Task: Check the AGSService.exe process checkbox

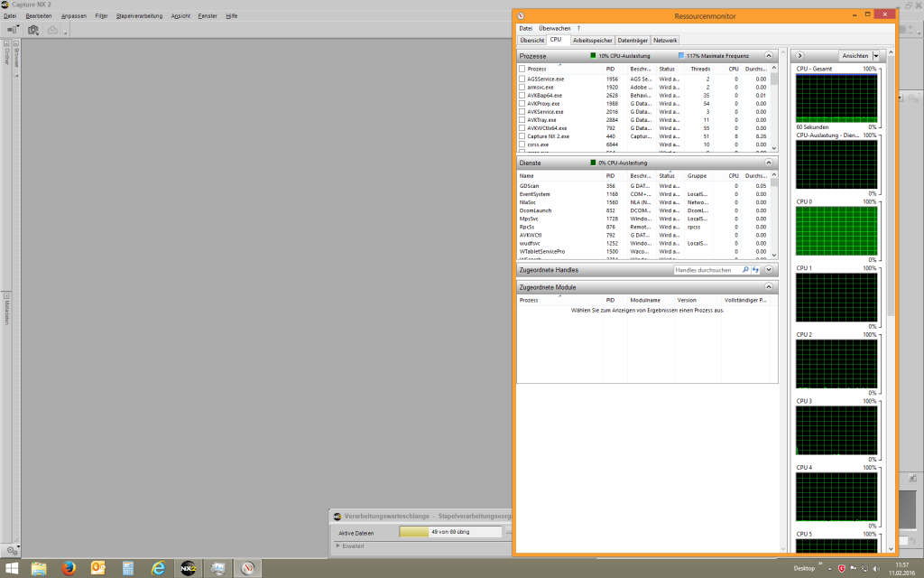Action: (x=522, y=79)
